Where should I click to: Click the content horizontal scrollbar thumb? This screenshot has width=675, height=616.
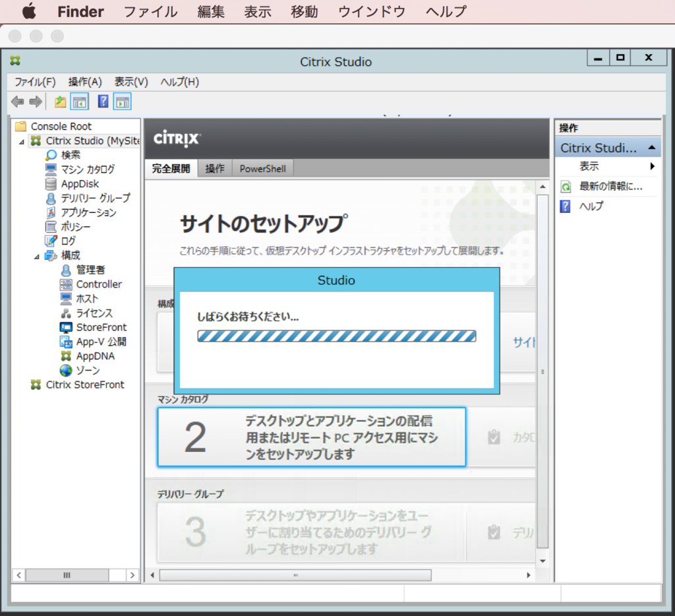coord(295,575)
